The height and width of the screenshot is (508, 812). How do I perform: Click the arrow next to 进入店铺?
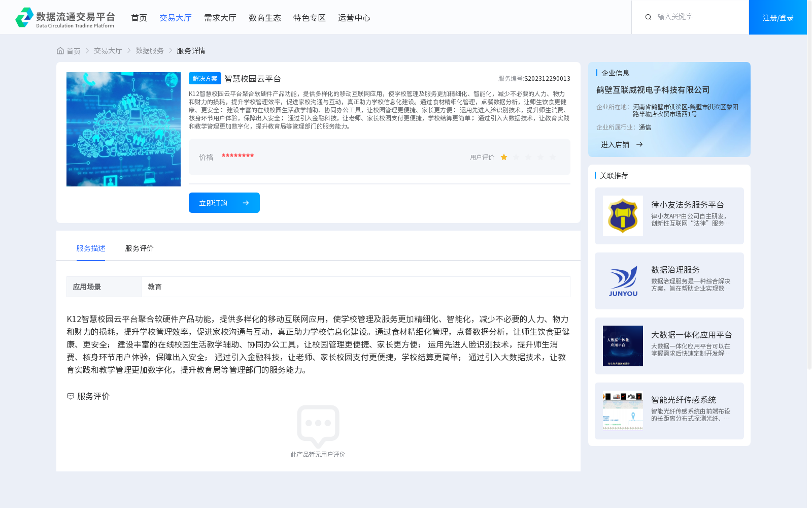pos(639,145)
